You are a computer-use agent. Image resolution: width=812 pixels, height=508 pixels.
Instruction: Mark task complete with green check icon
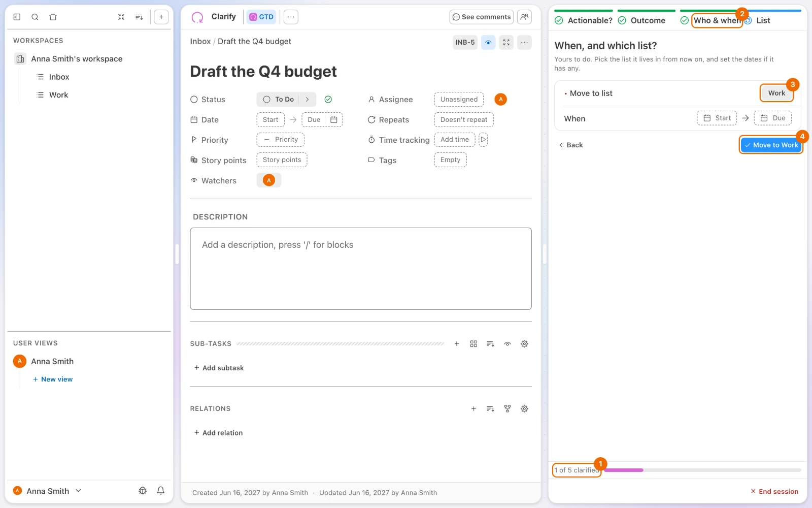[x=328, y=99]
